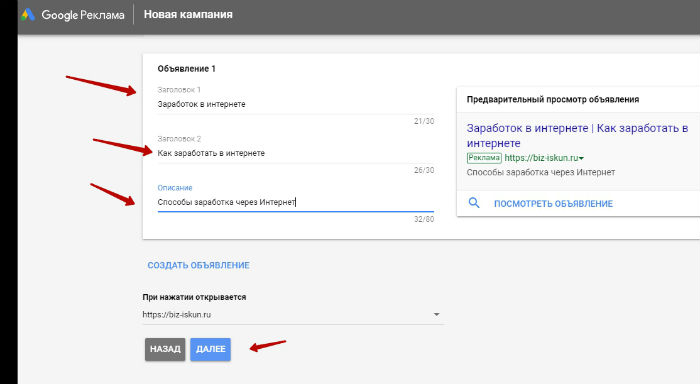Click the 'ДАЛЕЕ' button
Screen dimensions: 700x384
tap(210, 349)
